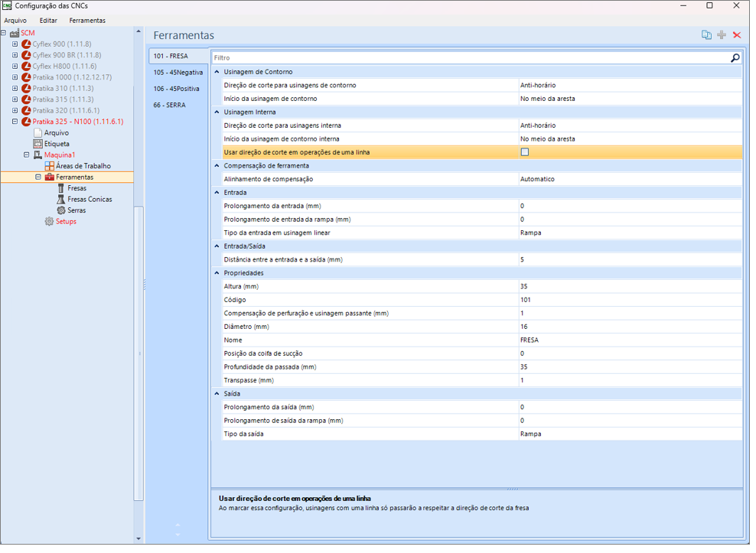Click the Serras saw blade icon
The width and height of the screenshot is (756, 553).
coord(61,212)
